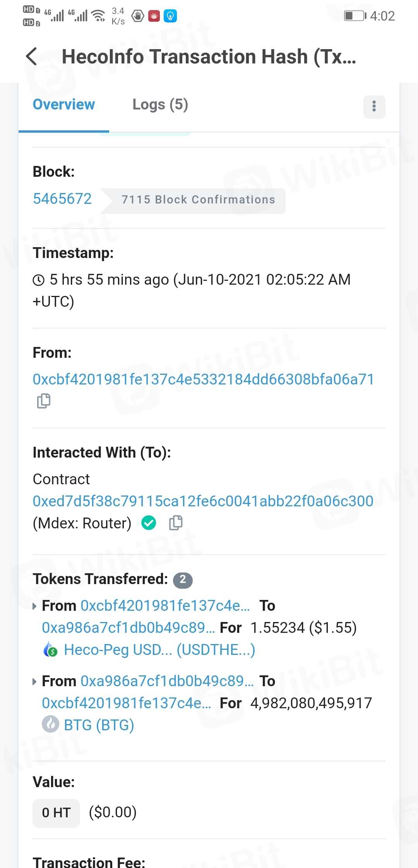Switch to the Logs (5) tab
The image size is (418, 868).
pos(160,104)
